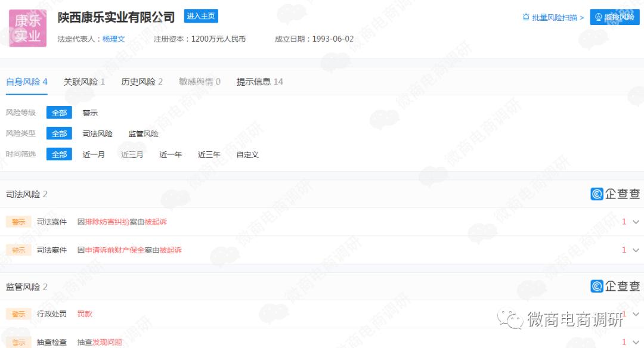Switch to the 历史风险 tab
Viewport: 644px width, 348px height.
click(x=142, y=82)
